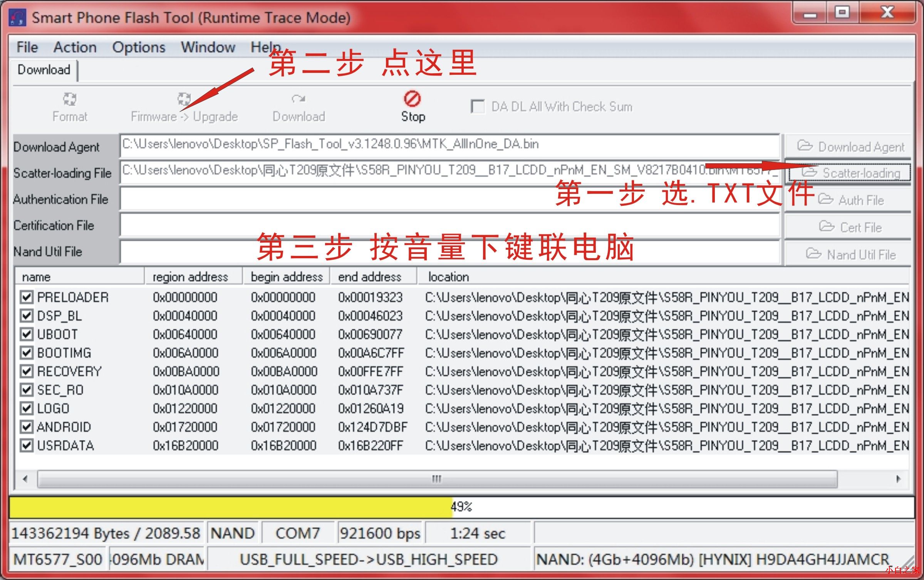Click the Authentication File input field

click(449, 198)
